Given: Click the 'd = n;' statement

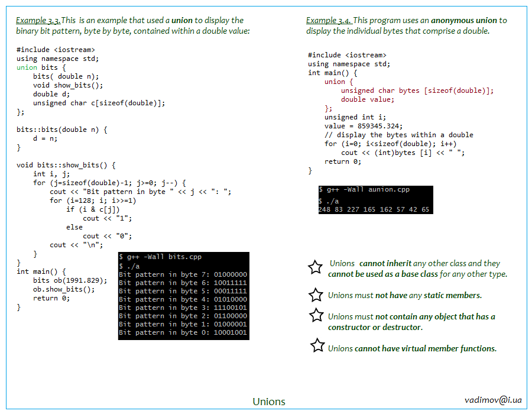Looking at the screenshot, I should (46, 138).
